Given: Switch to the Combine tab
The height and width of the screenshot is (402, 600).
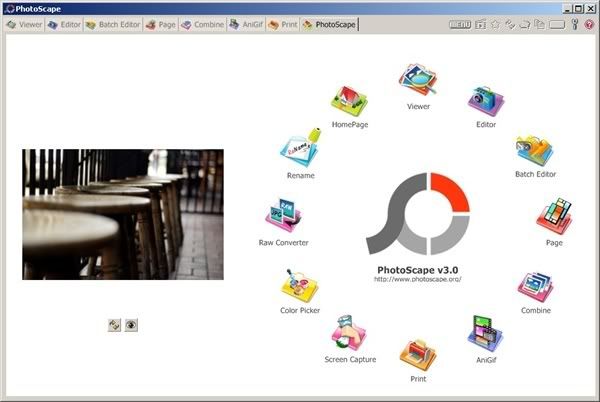Looking at the screenshot, I should [203, 25].
